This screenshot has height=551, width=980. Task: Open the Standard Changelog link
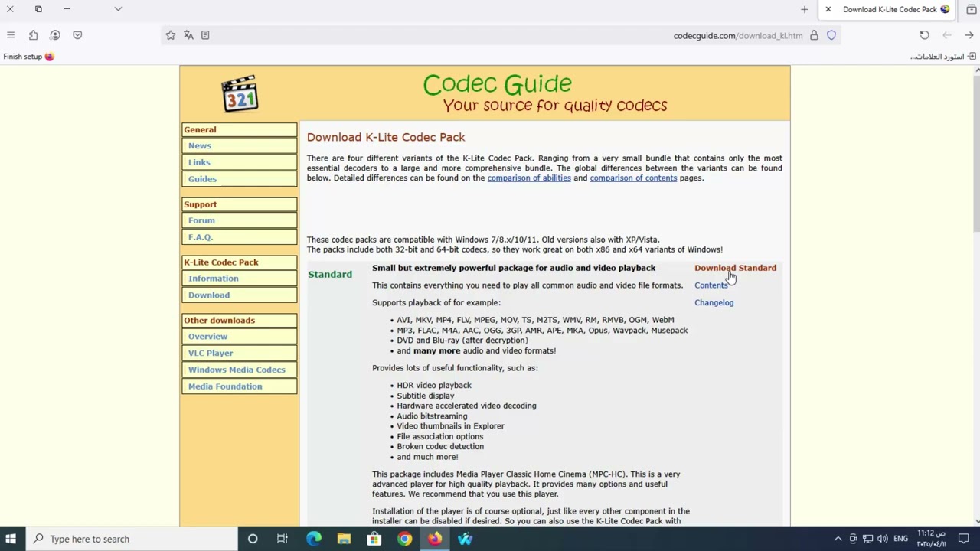[x=714, y=302]
